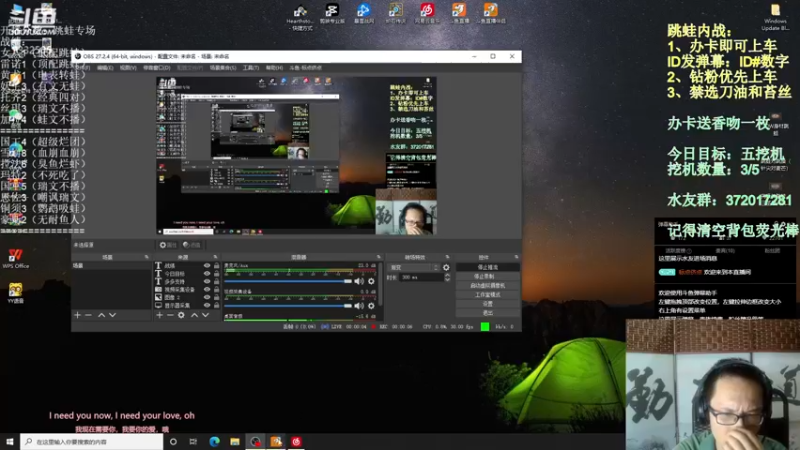Mute the 视频采集设备 audio speaker icon
The width and height of the screenshot is (800, 450).
(359, 306)
